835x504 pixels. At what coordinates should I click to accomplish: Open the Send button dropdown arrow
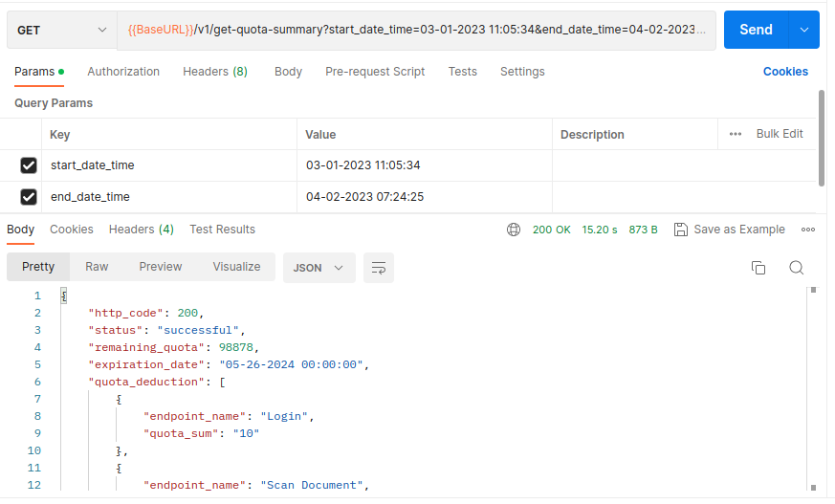tap(804, 30)
